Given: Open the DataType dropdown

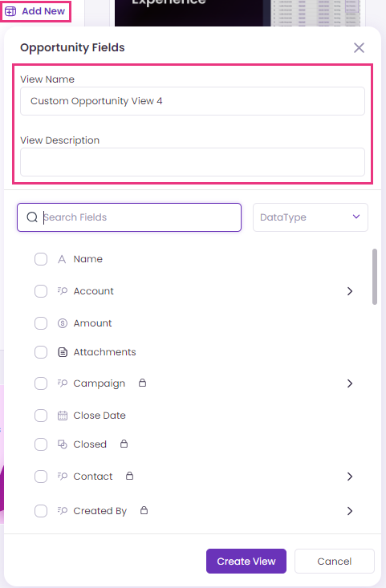Looking at the screenshot, I should 311,217.
